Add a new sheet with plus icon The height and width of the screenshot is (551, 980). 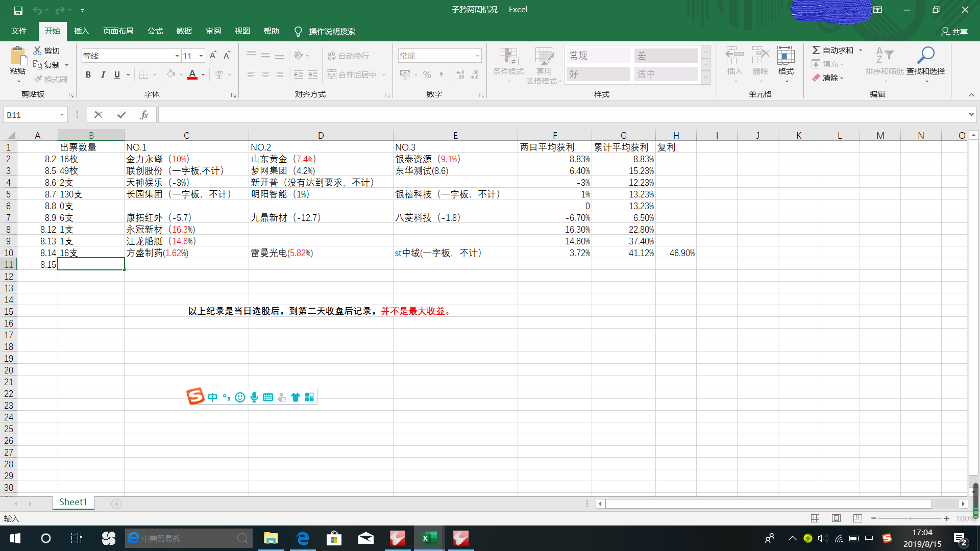116,504
